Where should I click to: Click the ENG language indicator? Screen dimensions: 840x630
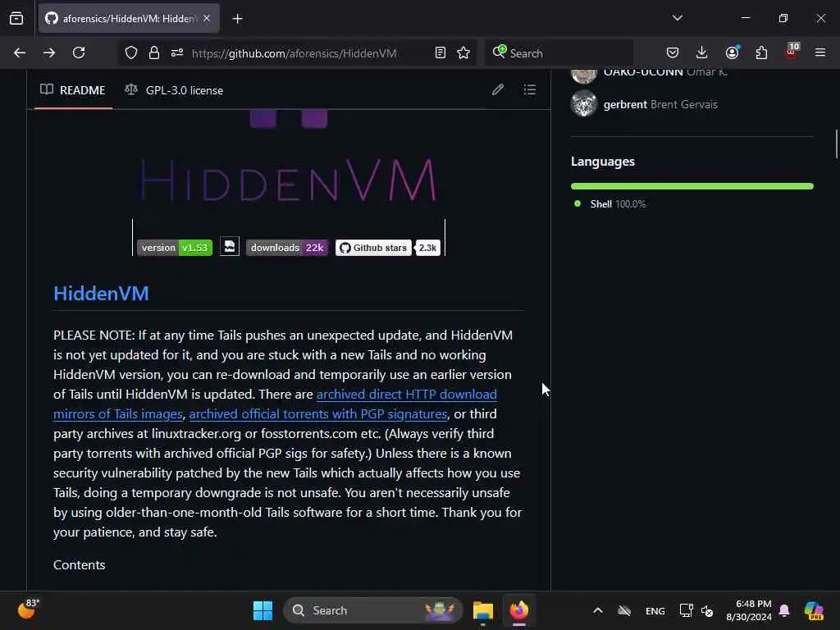tap(655, 610)
